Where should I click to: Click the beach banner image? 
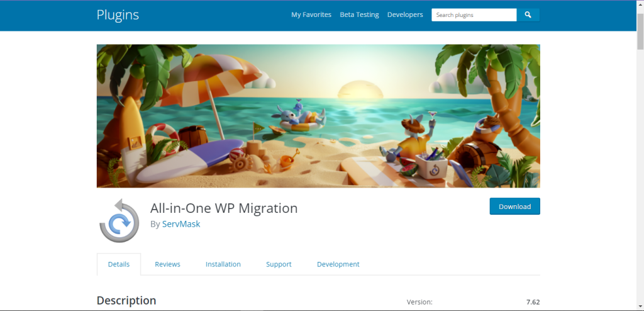[x=318, y=116]
